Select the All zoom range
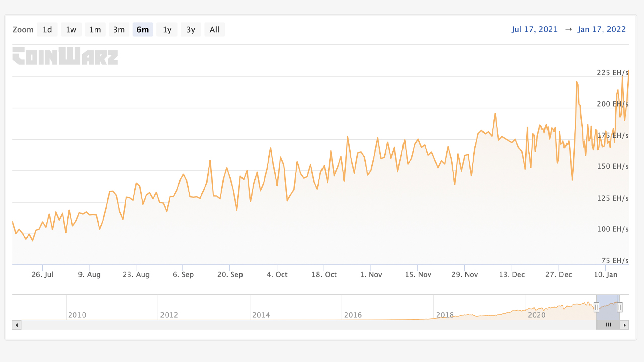 point(214,30)
